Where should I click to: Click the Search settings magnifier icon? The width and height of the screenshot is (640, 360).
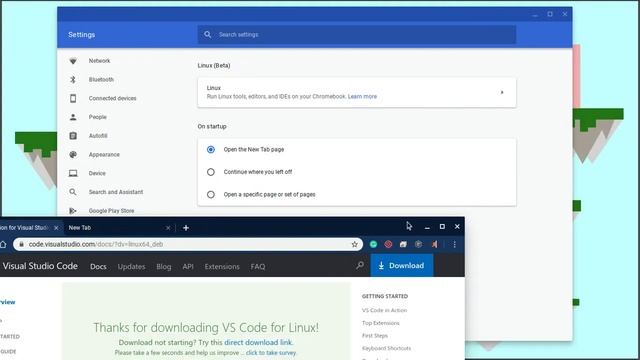[x=207, y=35]
